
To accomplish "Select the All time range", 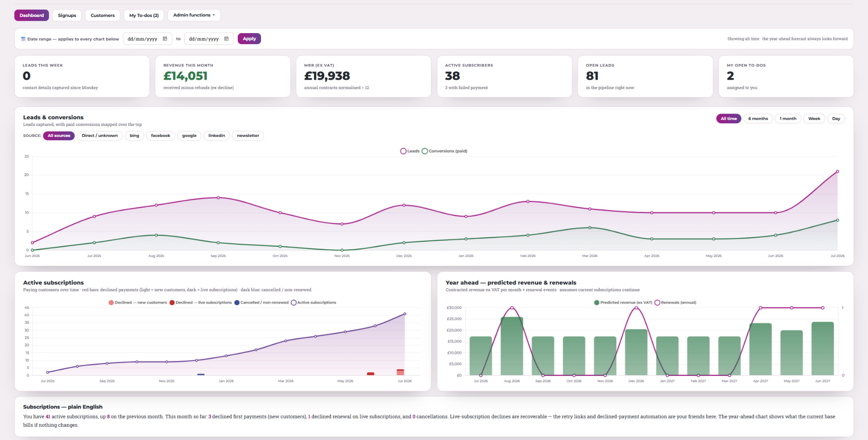I will coord(729,119).
